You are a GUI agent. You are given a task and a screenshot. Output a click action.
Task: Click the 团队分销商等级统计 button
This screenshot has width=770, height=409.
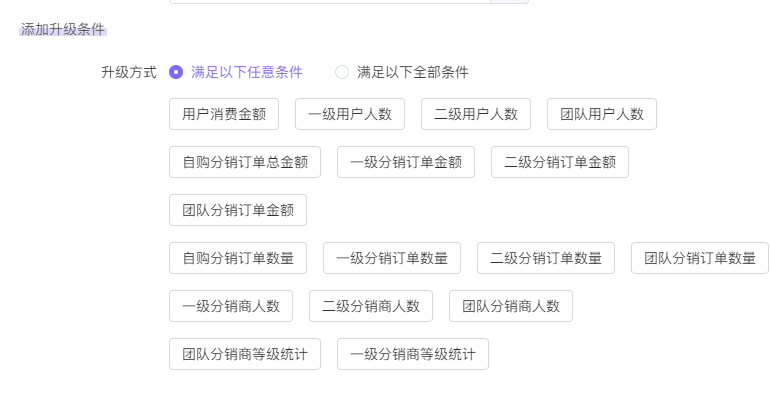click(x=245, y=354)
